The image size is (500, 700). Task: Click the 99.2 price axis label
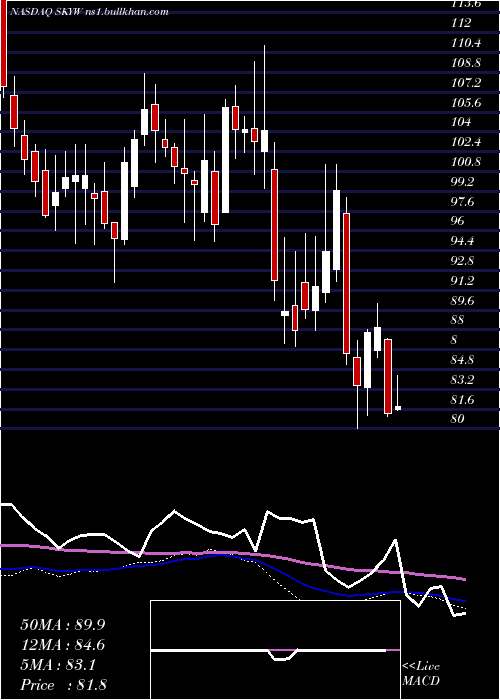tap(463, 182)
